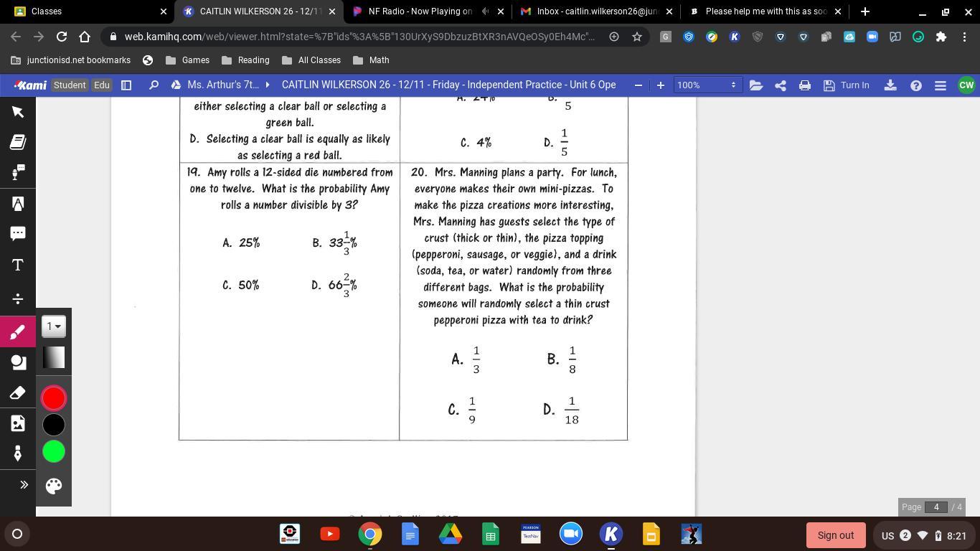Zoom in with the plus button

pos(661,85)
